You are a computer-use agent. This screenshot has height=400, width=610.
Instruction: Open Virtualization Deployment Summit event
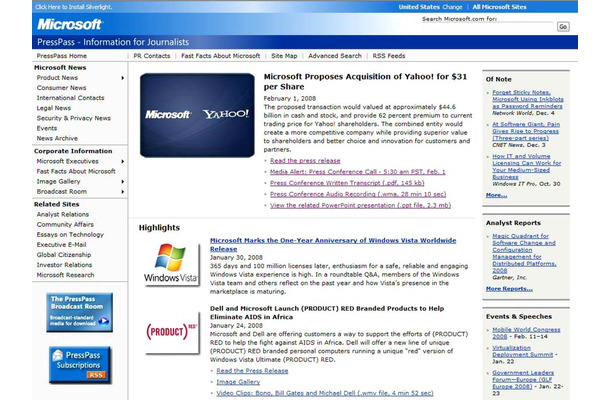pos(522,351)
